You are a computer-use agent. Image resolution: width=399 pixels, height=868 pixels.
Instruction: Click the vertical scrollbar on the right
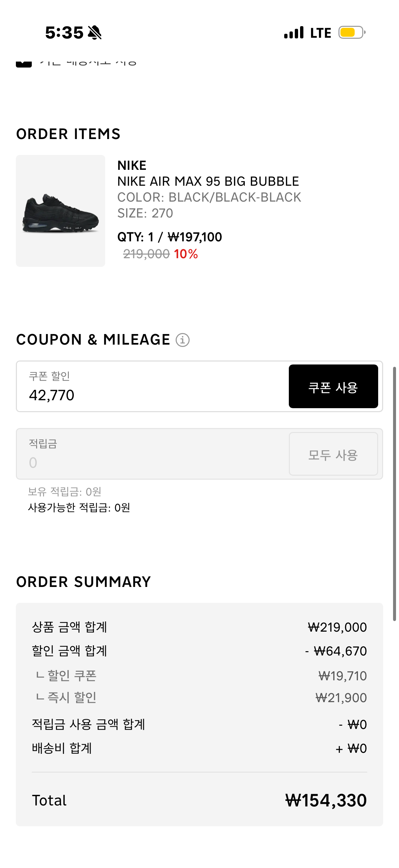click(x=394, y=494)
